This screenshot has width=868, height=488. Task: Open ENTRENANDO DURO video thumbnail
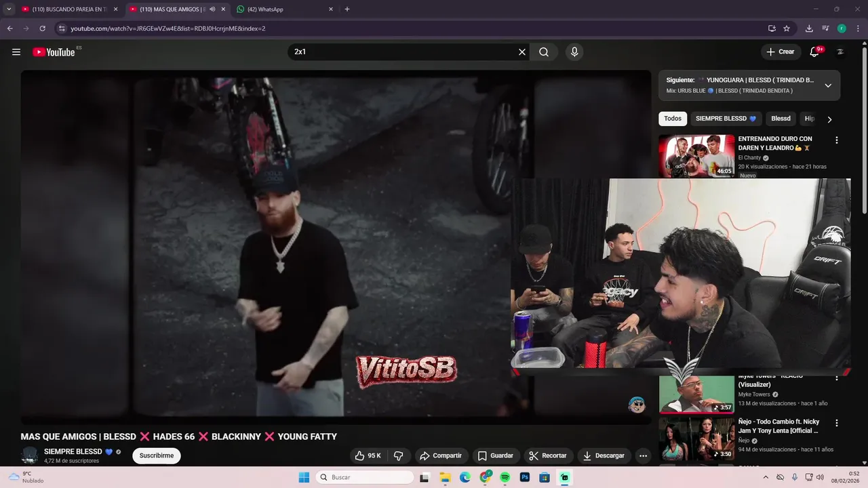[x=696, y=156]
